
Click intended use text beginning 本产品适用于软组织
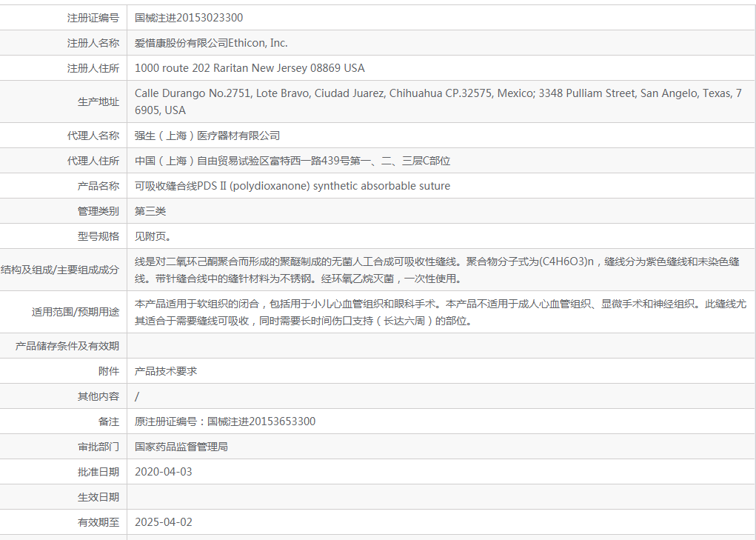click(440, 312)
